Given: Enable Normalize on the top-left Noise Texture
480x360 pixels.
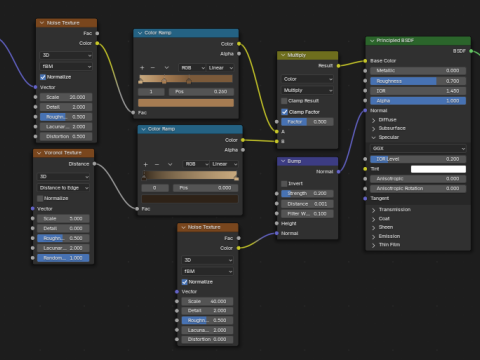Looking at the screenshot, I should (x=43, y=77).
